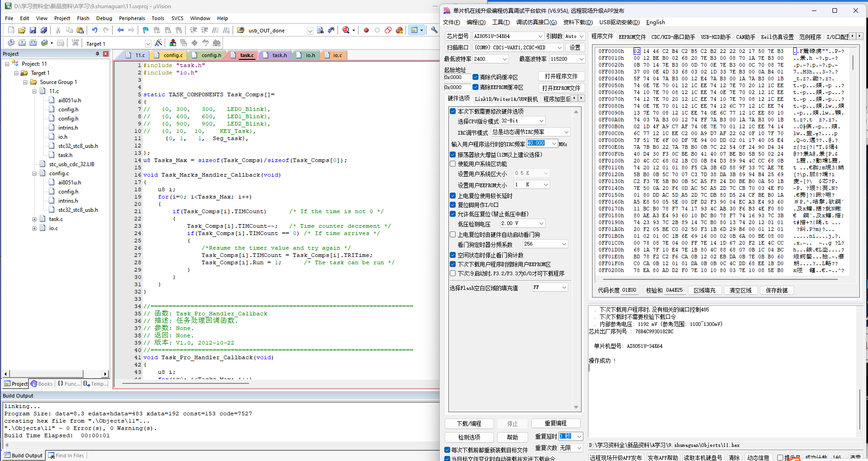Indent the selected lines icon
868x461 pixels.
tap(193, 30)
